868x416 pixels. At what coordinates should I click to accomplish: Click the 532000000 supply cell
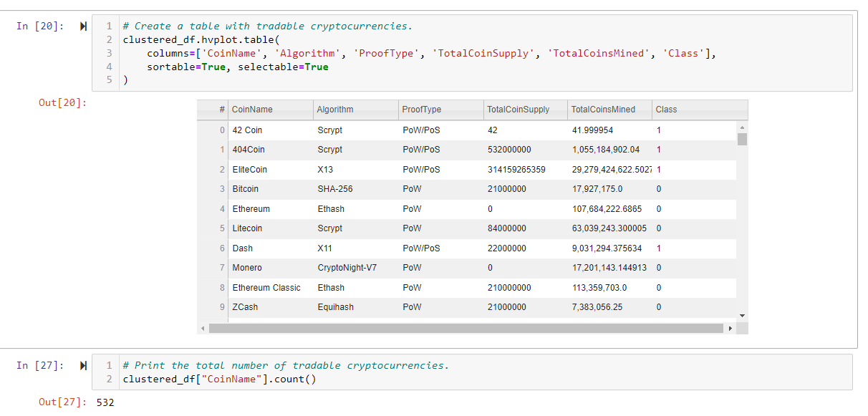[x=526, y=150]
